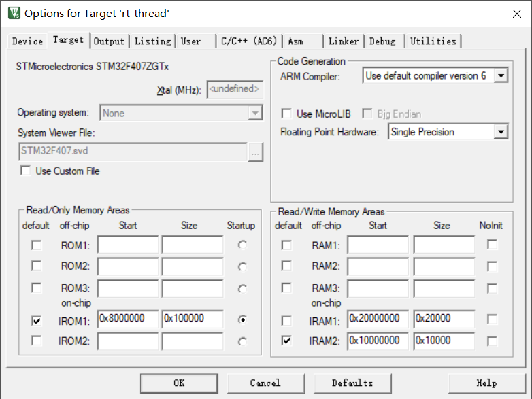Image resolution: width=532 pixels, height=399 pixels.
Task: Click the ROM2 Start field
Action: [128, 266]
